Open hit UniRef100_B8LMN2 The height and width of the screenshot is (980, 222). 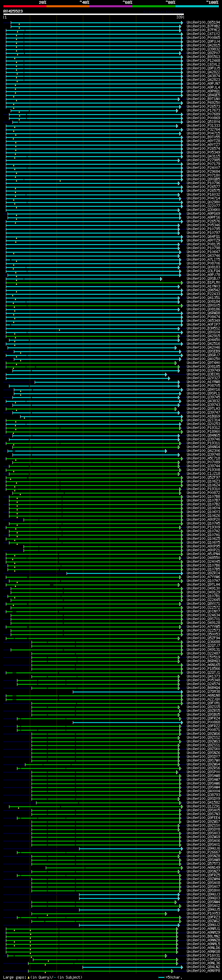click(x=203, y=936)
